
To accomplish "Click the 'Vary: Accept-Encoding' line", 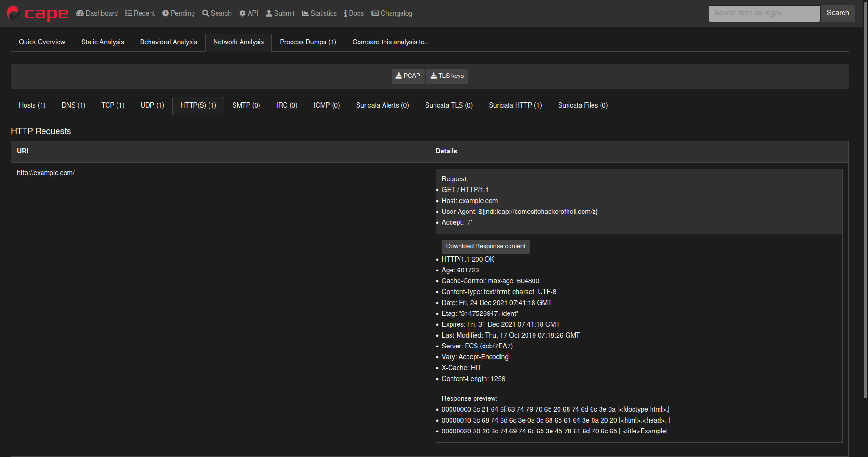I will click(x=475, y=357).
